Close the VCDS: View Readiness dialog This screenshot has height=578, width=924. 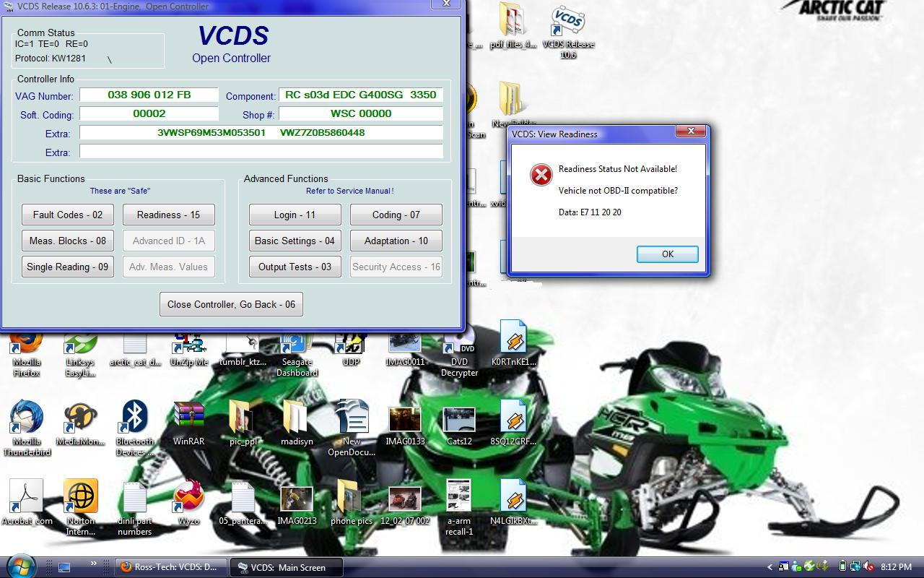pos(691,131)
